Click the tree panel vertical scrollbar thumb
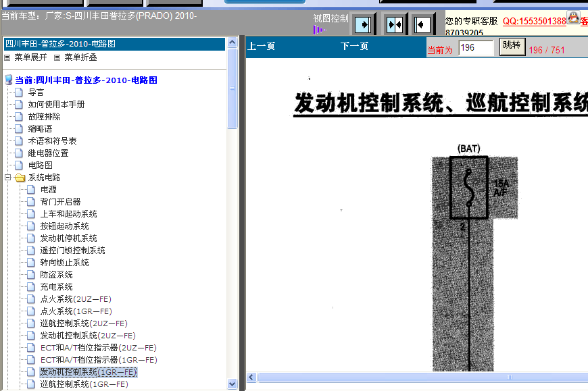588x391 pixels. [232, 88]
